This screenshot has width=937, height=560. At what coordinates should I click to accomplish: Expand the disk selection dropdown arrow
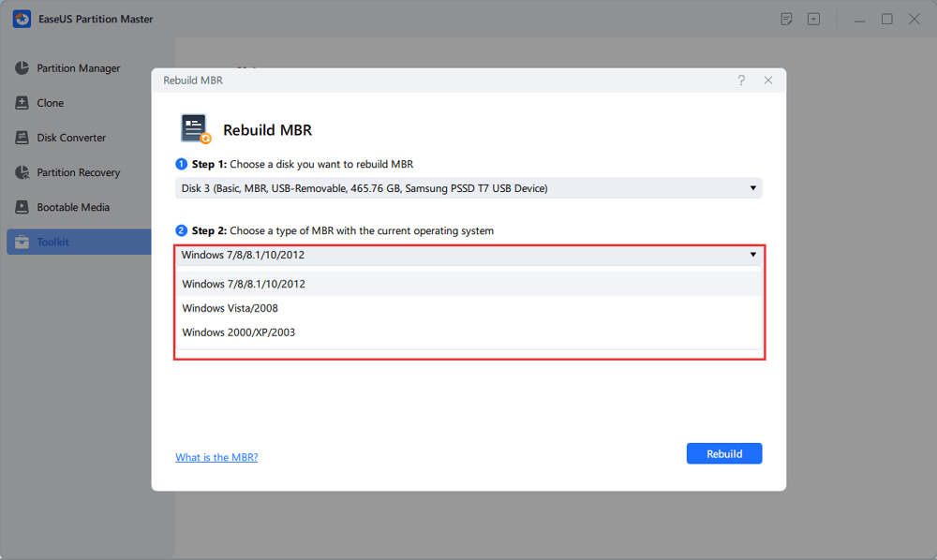[752, 188]
